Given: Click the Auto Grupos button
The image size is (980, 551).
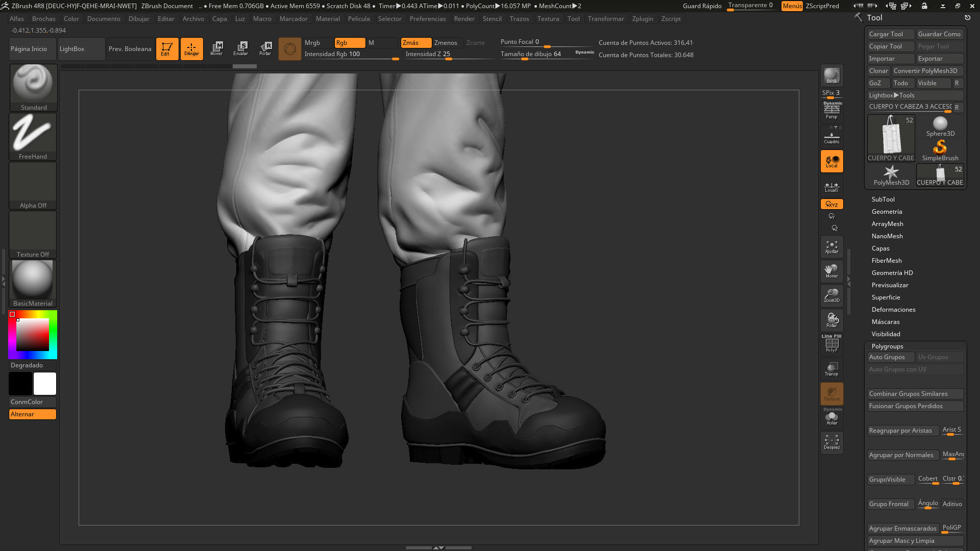Looking at the screenshot, I should tap(891, 357).
